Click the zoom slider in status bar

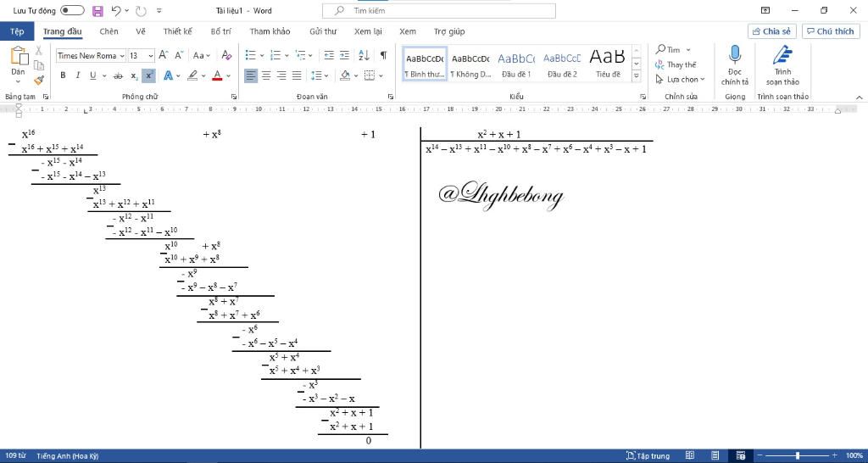(797, 455)
